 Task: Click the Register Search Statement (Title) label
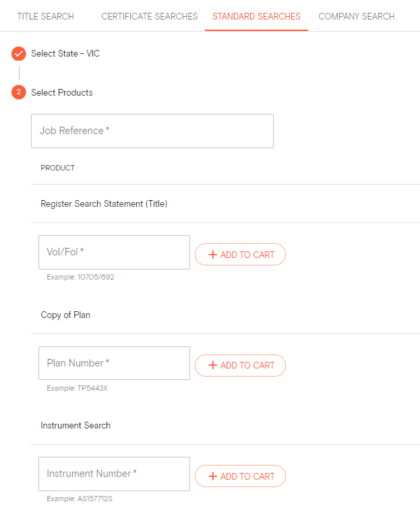click(x=104, y=203)
